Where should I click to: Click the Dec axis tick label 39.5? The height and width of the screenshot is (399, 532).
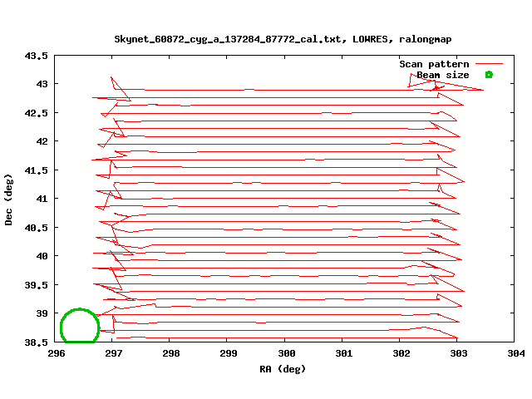pyautogui.click(x=37, y=285)
